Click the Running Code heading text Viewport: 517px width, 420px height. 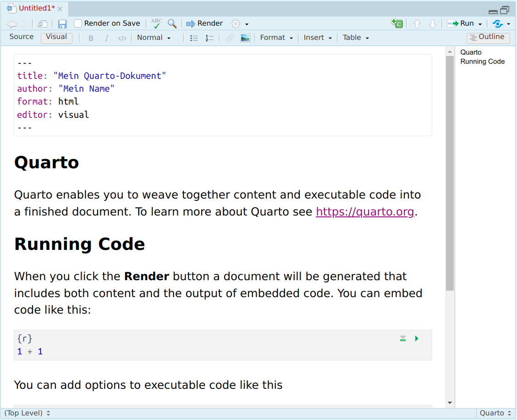coord(79,244)
